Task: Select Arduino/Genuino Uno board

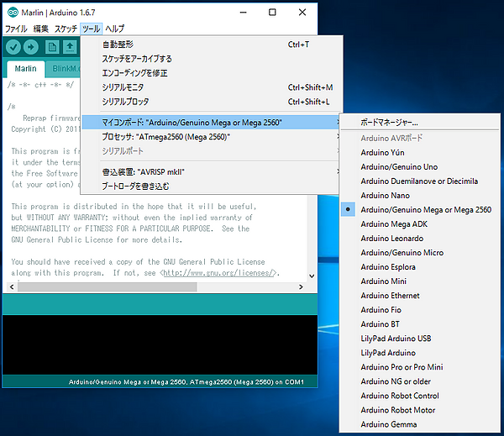Action: [x=420, y=167]
